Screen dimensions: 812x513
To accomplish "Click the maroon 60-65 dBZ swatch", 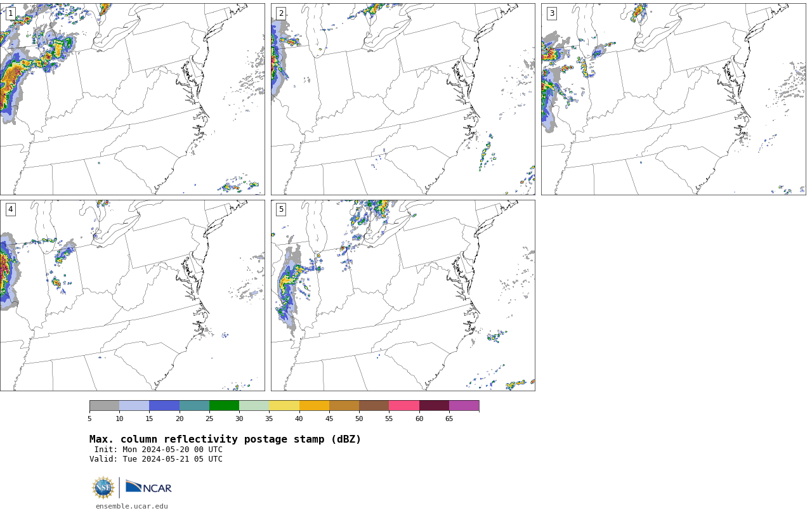I will [434, 406].
